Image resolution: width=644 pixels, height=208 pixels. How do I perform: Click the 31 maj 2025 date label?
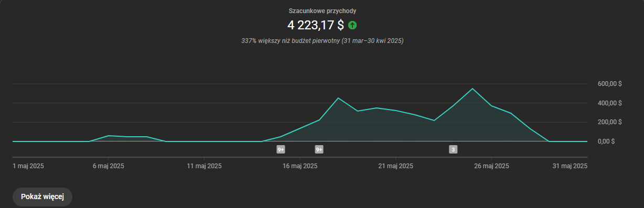[x=570, y=166]
